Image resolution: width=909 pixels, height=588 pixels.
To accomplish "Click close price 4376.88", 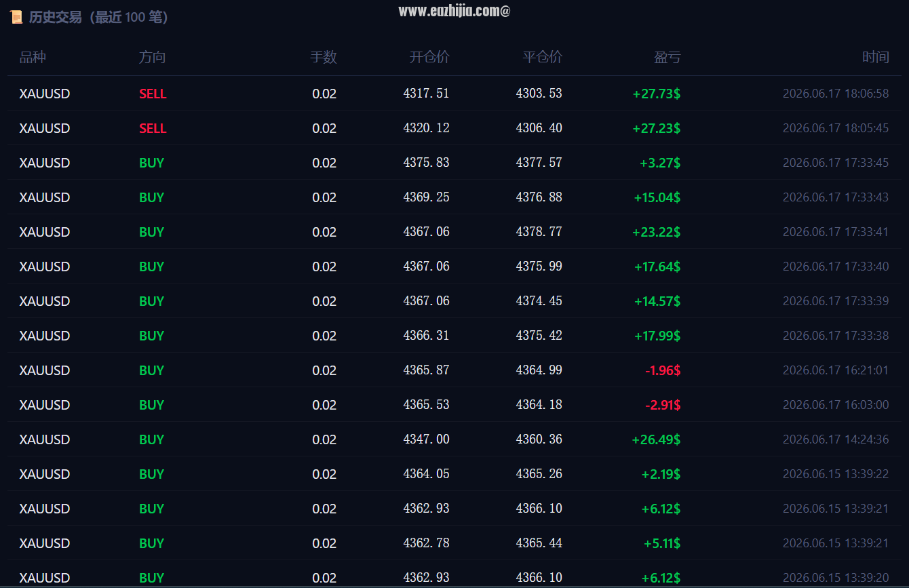I will [x=539, y=197].
